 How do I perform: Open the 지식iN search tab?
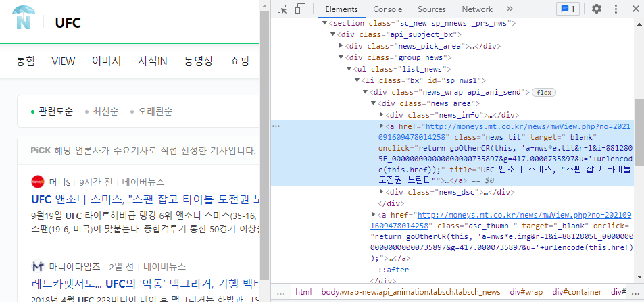(152, 61)
